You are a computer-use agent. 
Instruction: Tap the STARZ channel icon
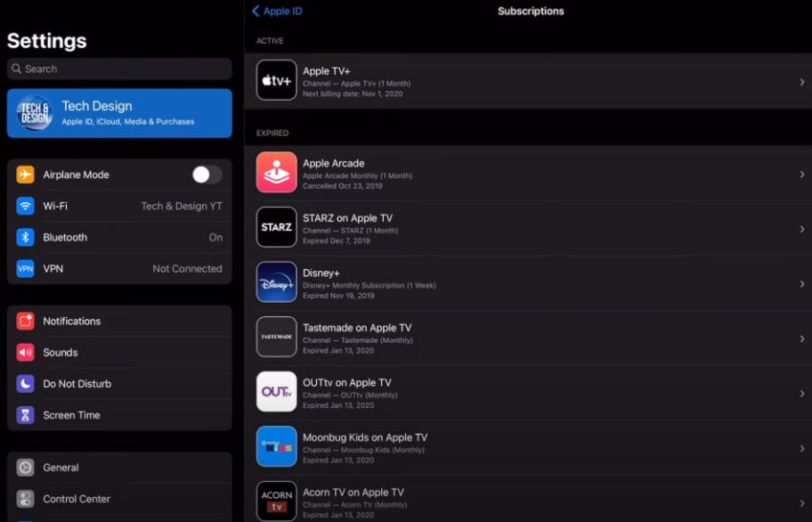point(277,227)
